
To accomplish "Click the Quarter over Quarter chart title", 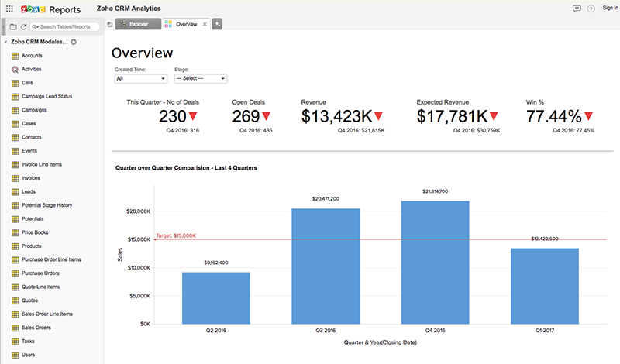I will pos(186,168).
